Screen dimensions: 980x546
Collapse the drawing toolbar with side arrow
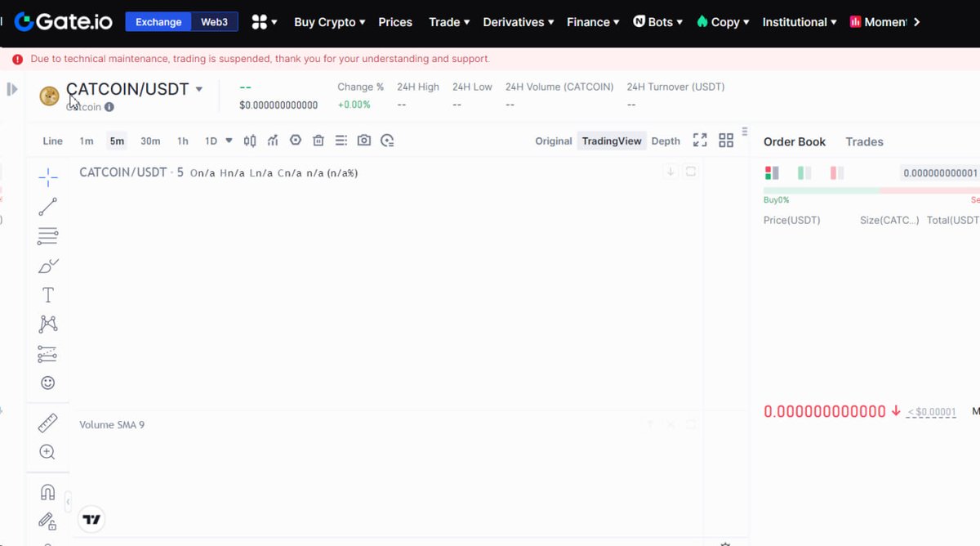(x=68, y=501)
